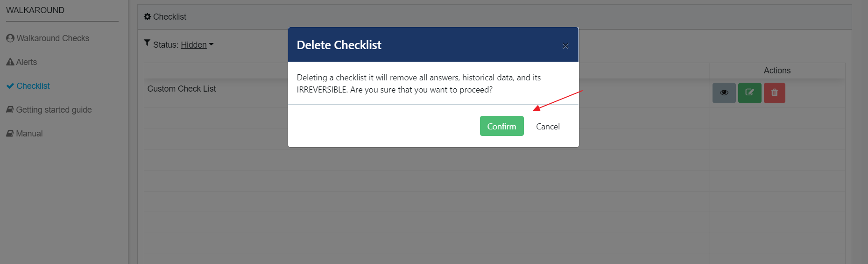
Task: Toggle visibility with the eye icon button
Action: 724,93
